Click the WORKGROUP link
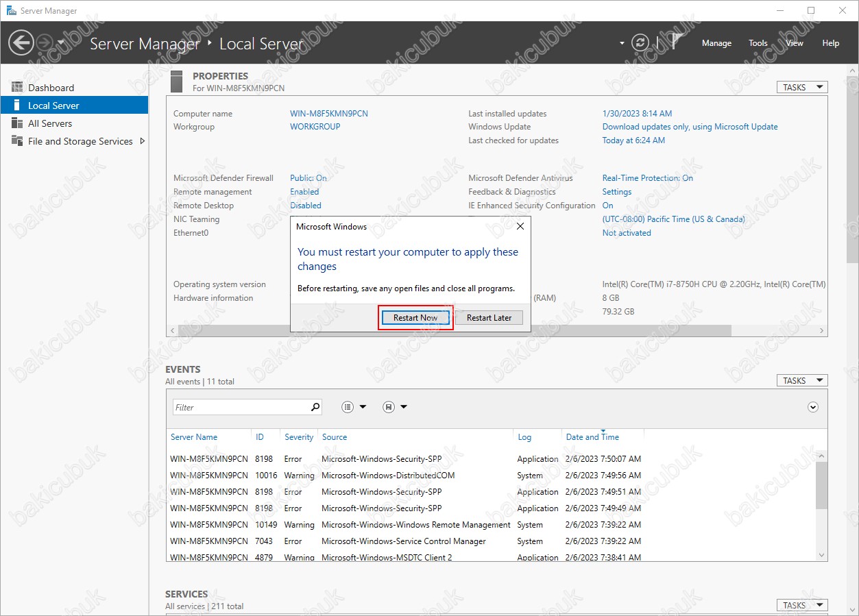The height and width of the screenshot is (616, 859). (315, 127)
